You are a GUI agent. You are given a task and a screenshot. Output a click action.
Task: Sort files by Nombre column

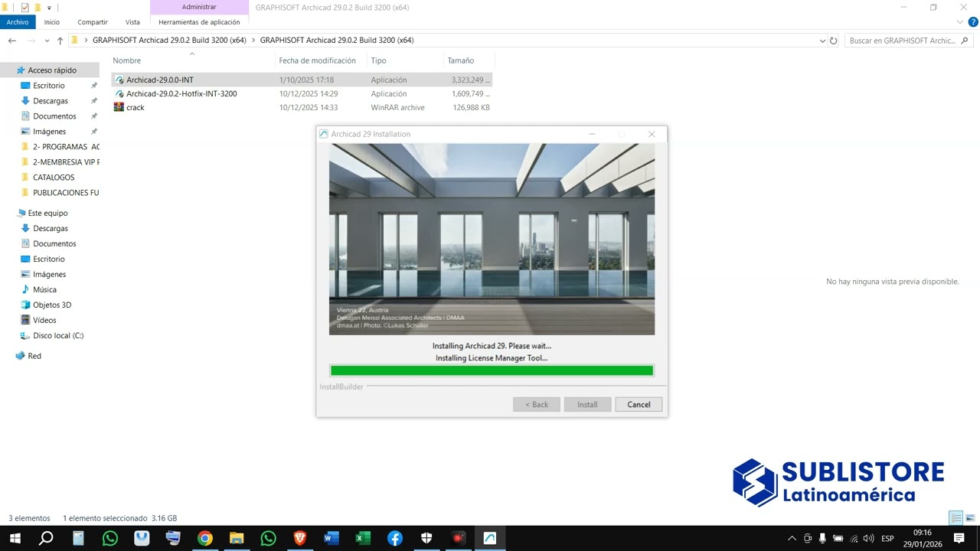[193, 60]
